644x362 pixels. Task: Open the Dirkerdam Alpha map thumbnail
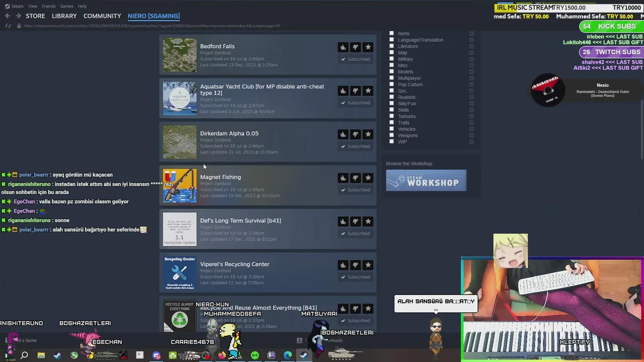pyautogui.click(x=180, y=142)
